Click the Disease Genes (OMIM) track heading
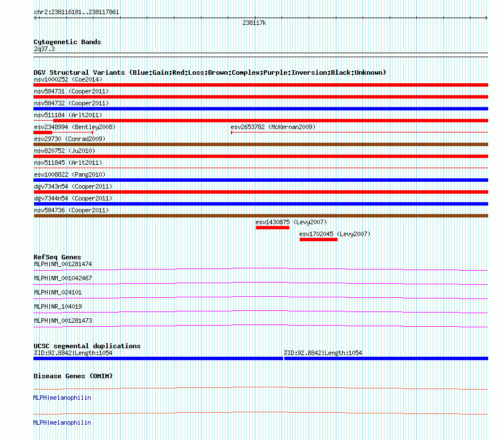This screenshot has width=504, height=440. coord(73,376)
